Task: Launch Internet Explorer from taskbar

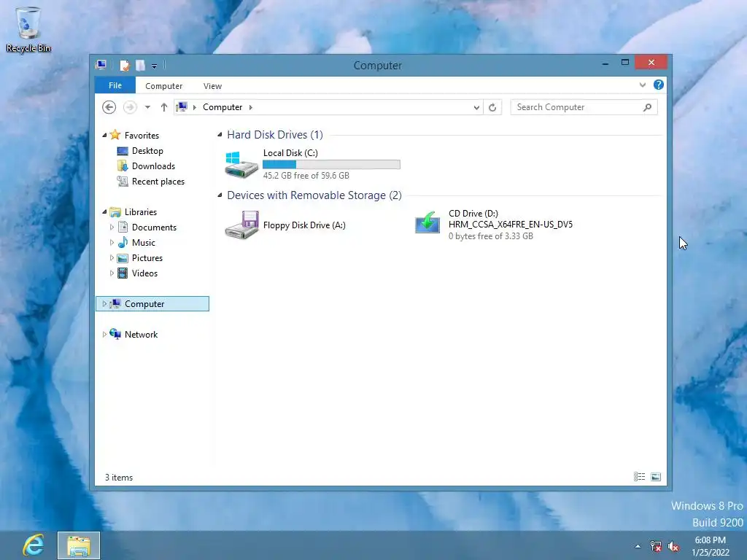Action: (32, 545)
